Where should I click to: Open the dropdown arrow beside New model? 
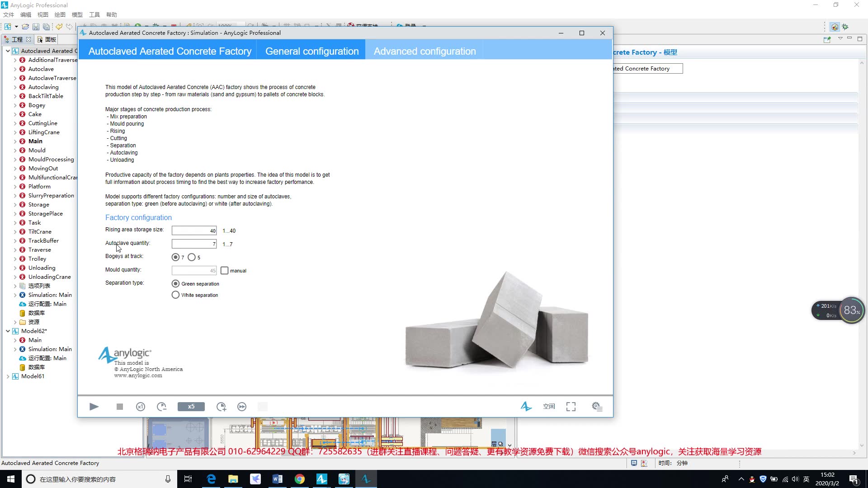click(16, 27)
